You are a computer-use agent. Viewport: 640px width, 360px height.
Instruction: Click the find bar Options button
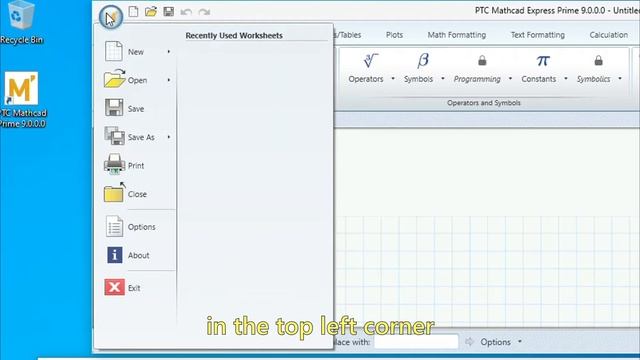495,342
